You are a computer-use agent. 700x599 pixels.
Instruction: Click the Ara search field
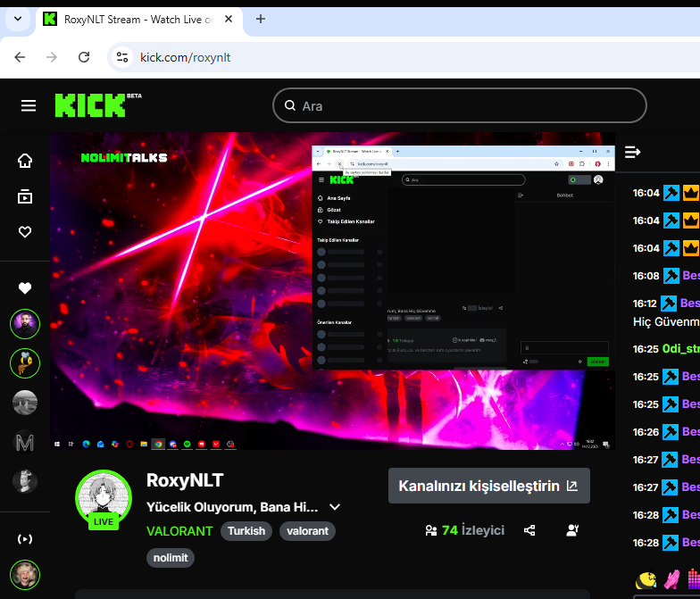[459, 105]
